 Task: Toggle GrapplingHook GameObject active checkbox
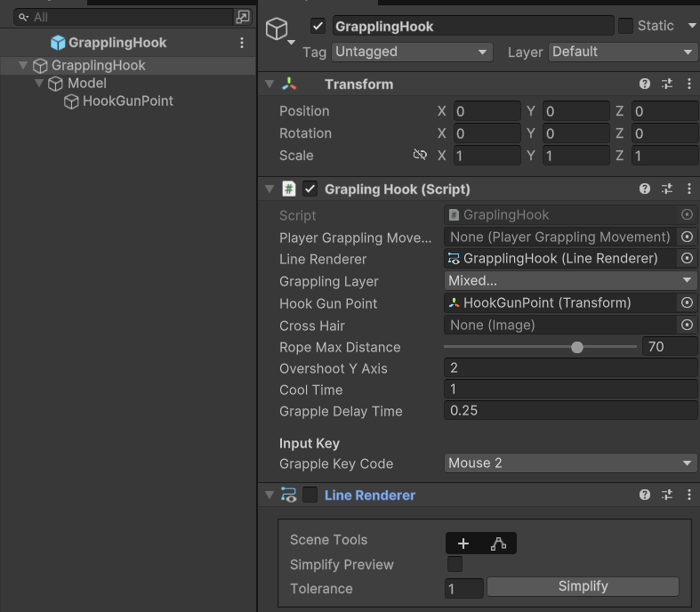point(318,26)
